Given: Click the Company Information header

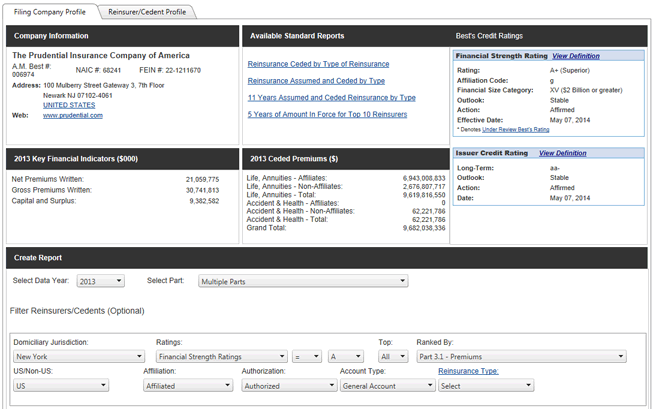Looking at the screenshot, I should point(51,36).
